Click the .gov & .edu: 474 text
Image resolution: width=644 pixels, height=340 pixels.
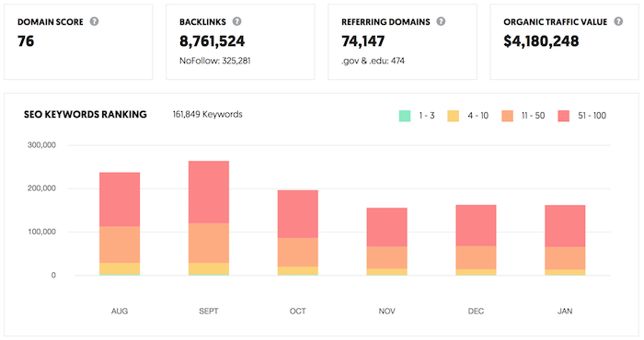pos(373,61)
